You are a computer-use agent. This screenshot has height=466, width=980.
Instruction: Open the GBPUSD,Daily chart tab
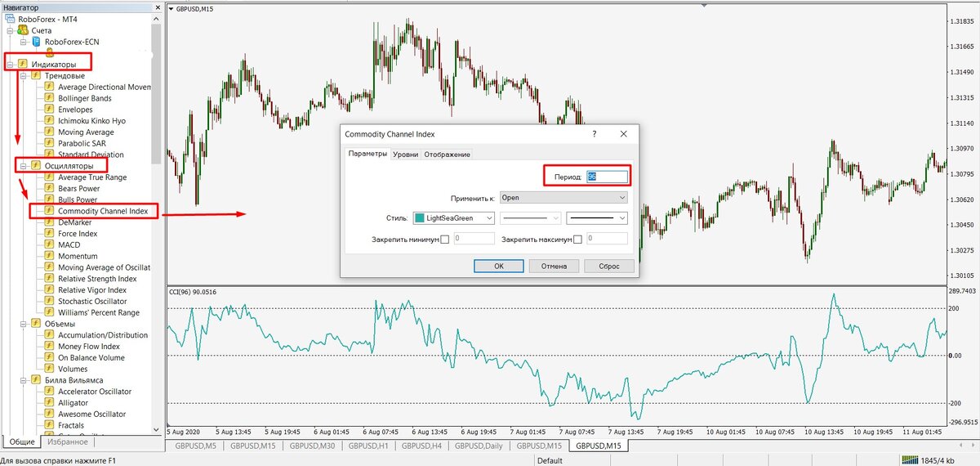click(480, 446)
